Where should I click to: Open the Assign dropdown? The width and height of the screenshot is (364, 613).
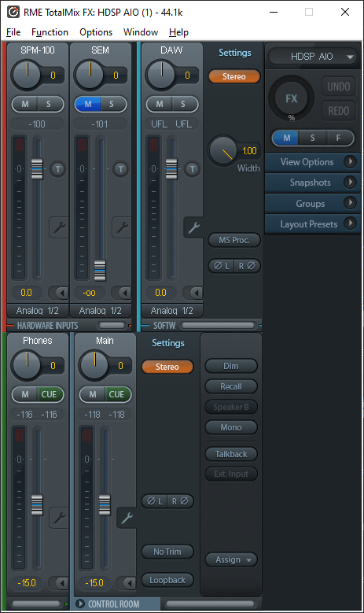[231, 559]
